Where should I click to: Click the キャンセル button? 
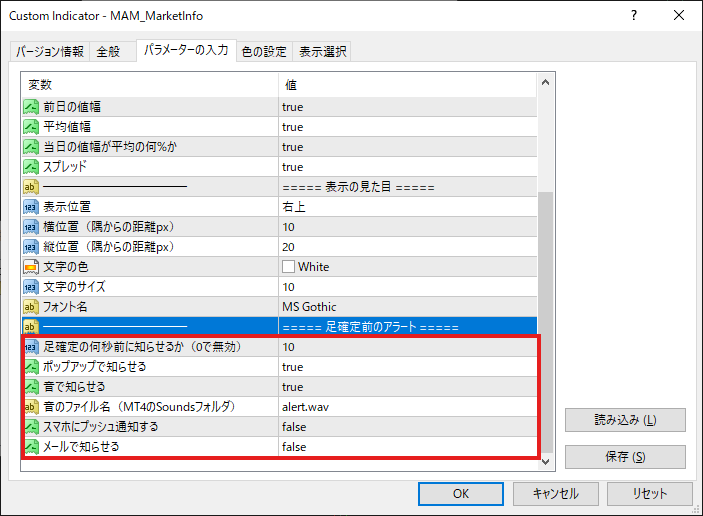click(x=555, y=494)
